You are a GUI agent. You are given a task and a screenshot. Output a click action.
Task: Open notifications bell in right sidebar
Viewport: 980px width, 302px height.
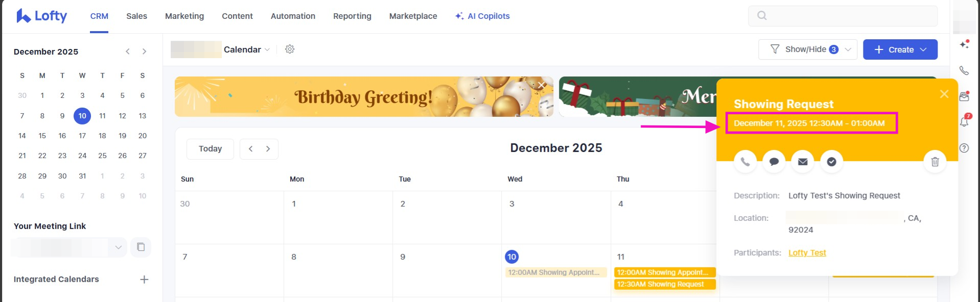964,122
